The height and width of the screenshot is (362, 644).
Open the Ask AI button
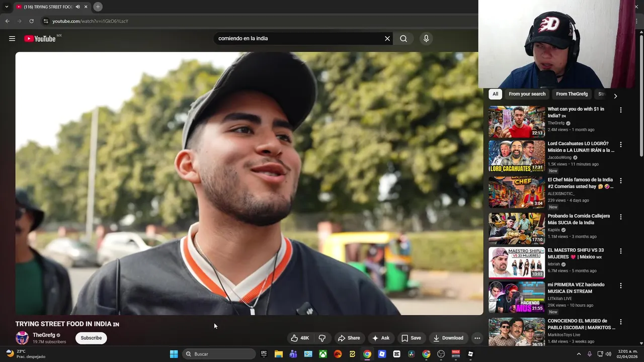click(381, 338)
